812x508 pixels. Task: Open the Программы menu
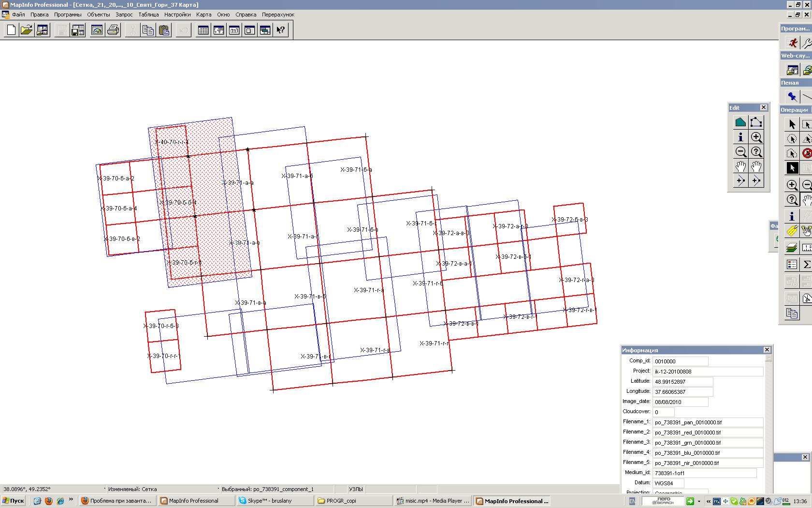(68, 15)
